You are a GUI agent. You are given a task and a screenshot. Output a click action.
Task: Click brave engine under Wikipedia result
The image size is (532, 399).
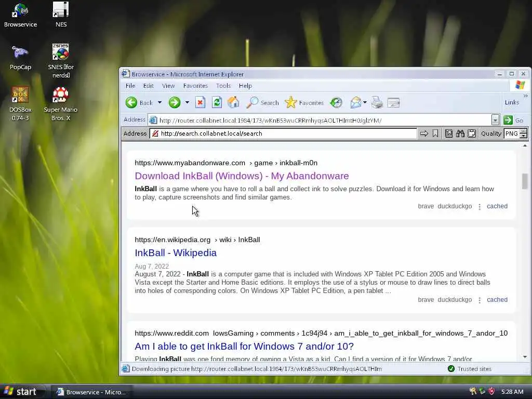(x=426, y=300)
